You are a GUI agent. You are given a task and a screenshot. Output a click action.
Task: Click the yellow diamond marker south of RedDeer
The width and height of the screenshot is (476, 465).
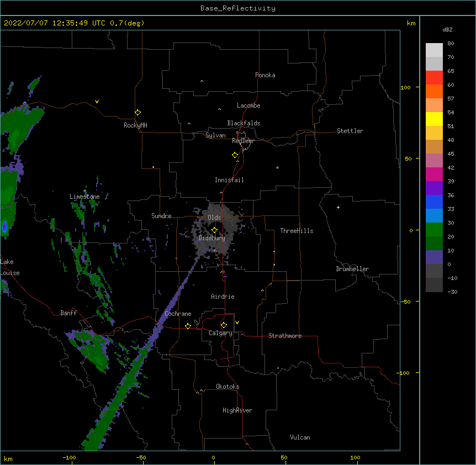tap(235, 155)
